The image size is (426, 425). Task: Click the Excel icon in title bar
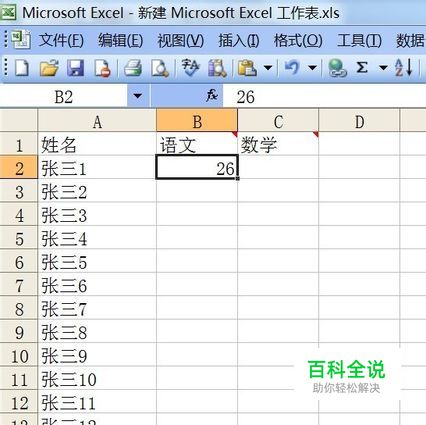[x=7, y=12]
